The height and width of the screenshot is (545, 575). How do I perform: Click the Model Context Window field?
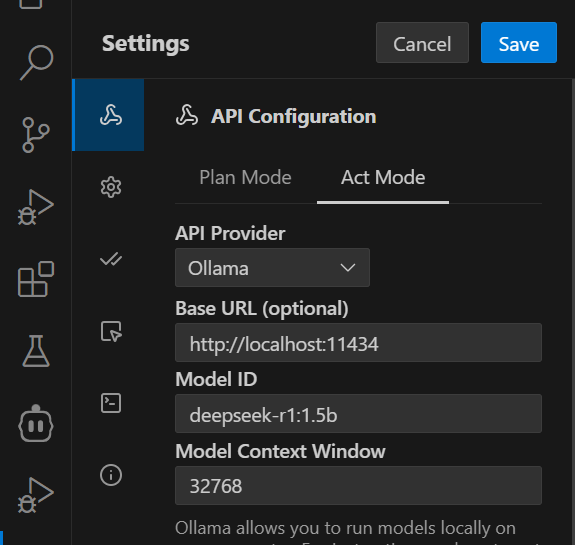click(358, 486)
